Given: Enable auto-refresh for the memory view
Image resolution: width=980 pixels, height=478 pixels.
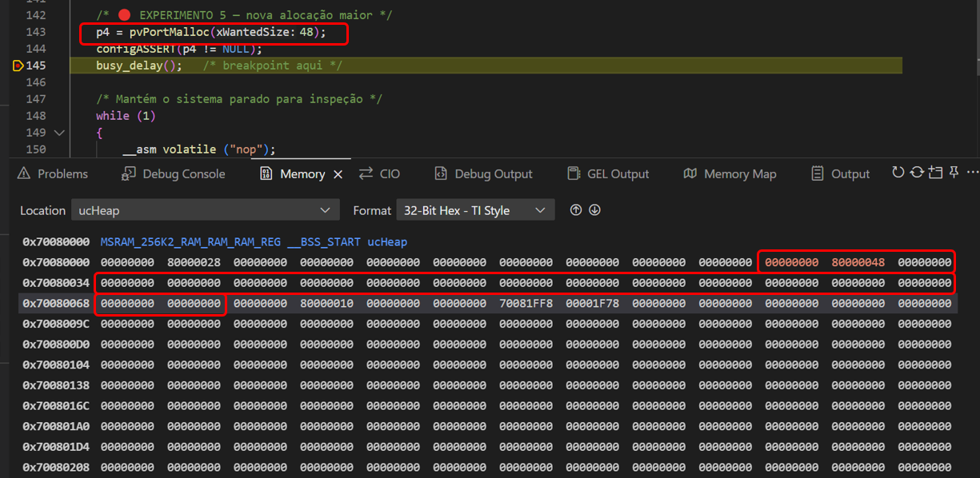Looking at the screenshot, I should (x=918, y=172).
